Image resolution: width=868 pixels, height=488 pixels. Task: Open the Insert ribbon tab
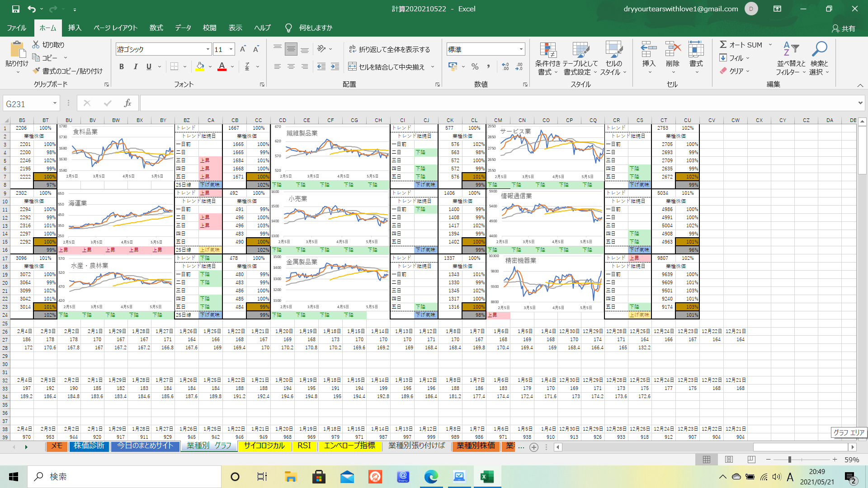(x=75, y=28)
